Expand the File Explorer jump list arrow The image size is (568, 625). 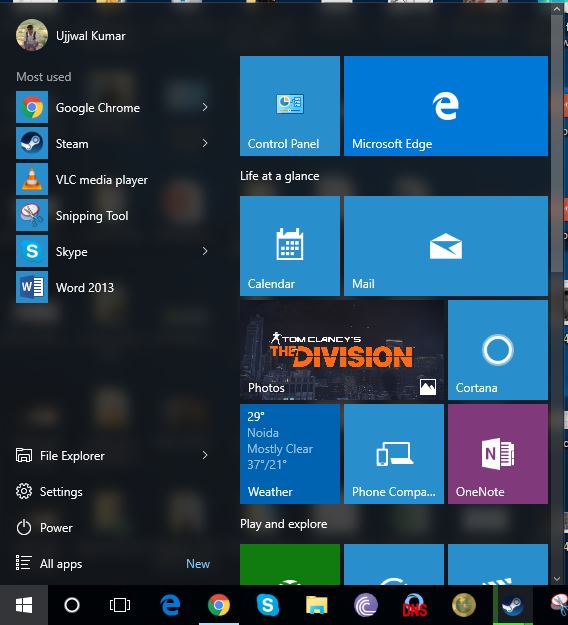click(x=205, y=455)
